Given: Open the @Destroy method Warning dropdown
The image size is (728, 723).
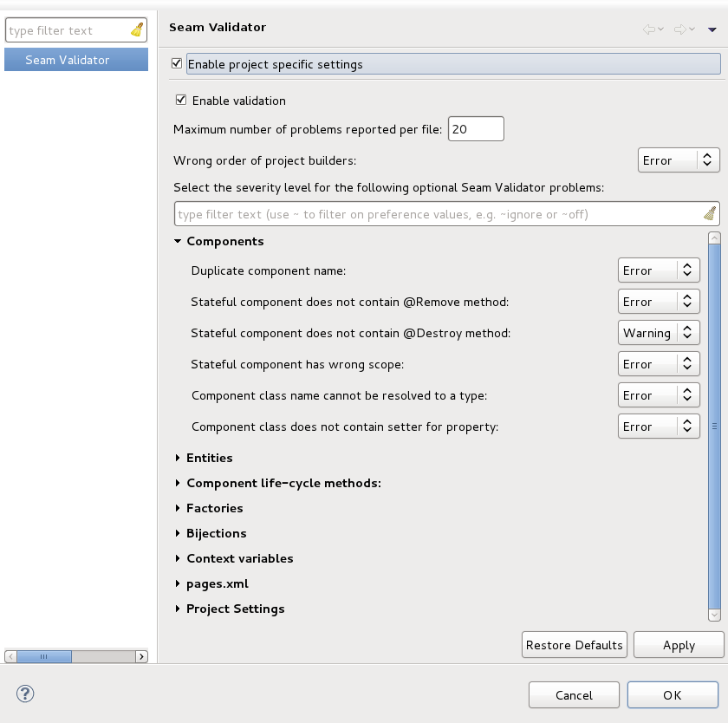Looking at the screenshot, I should coord(659,334).
